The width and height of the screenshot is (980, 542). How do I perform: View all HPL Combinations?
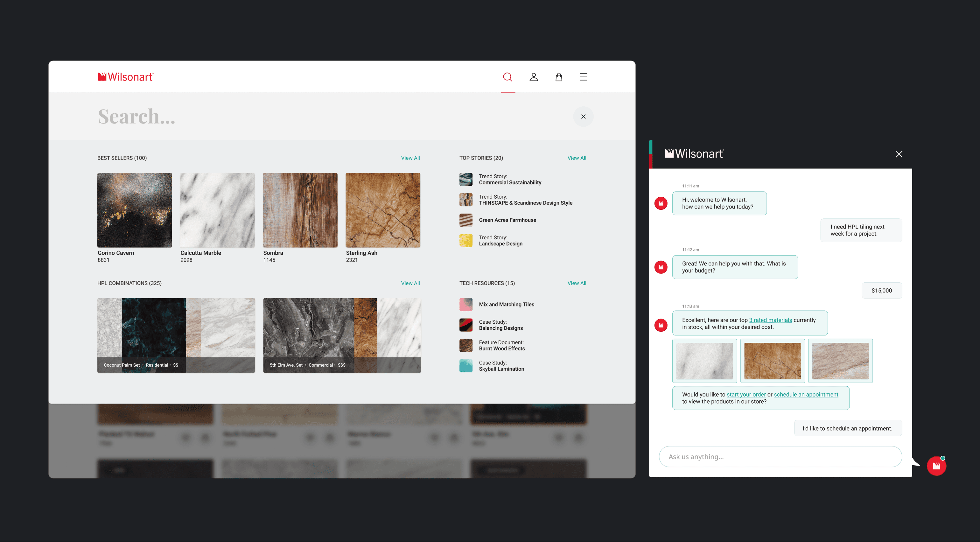coord(410,283)
